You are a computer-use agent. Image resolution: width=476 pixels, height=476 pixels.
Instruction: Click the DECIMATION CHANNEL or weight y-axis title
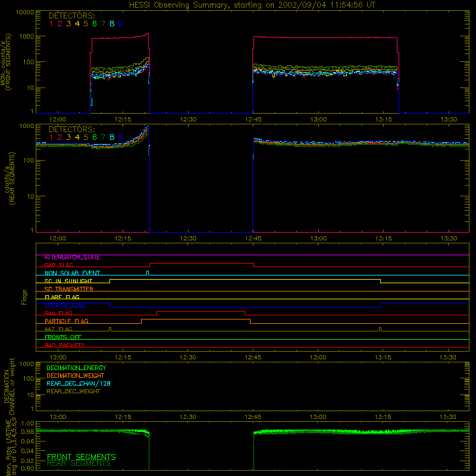click(9, 386)
